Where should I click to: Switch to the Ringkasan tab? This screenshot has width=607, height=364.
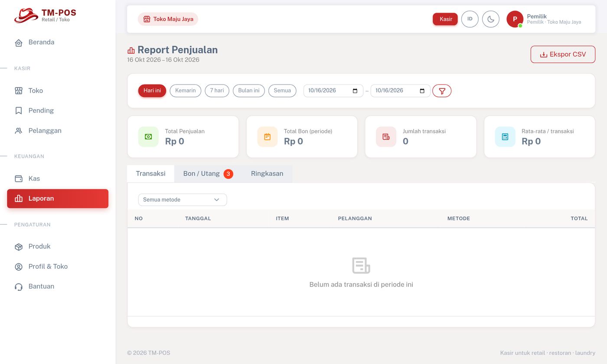pyautogui.click(x=267, y=174)
